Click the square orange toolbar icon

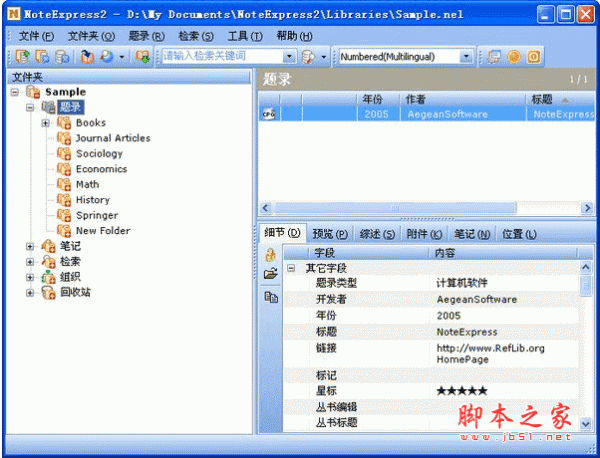pos(534,57)
